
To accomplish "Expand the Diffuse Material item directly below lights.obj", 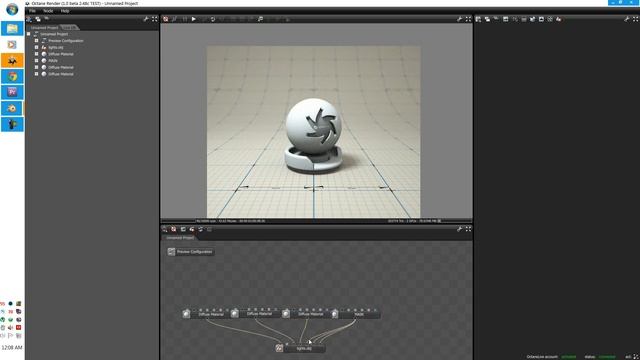I will 36,54.
